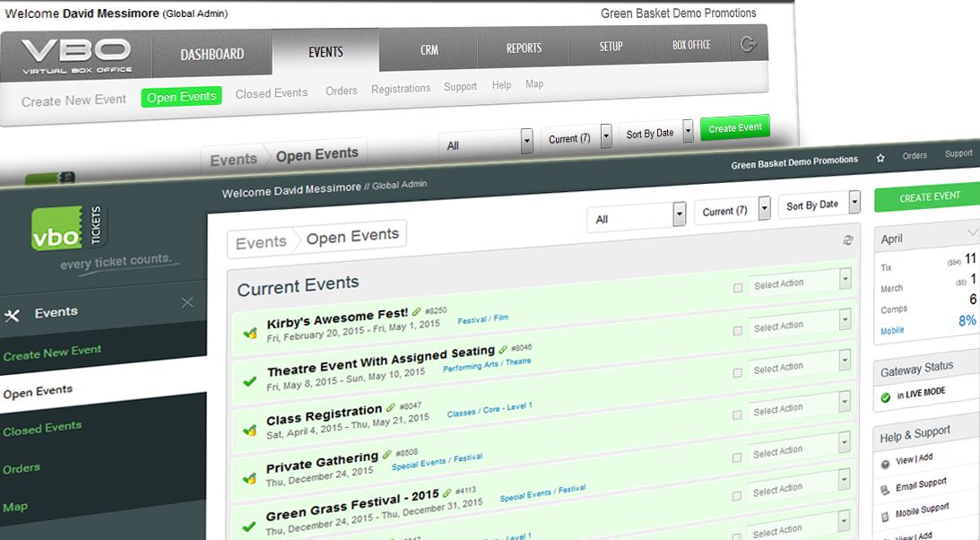Viewport: 980px width, 540px height.
Task: Click the Mobile Support phone icon
Action: [x=885, y=517]
